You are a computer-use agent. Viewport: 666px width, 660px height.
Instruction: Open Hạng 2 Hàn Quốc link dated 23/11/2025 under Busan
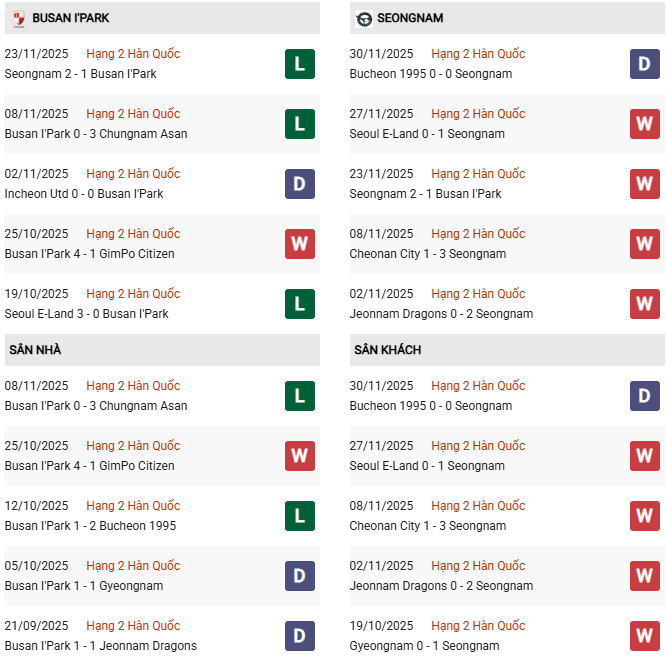coord(133,54)
